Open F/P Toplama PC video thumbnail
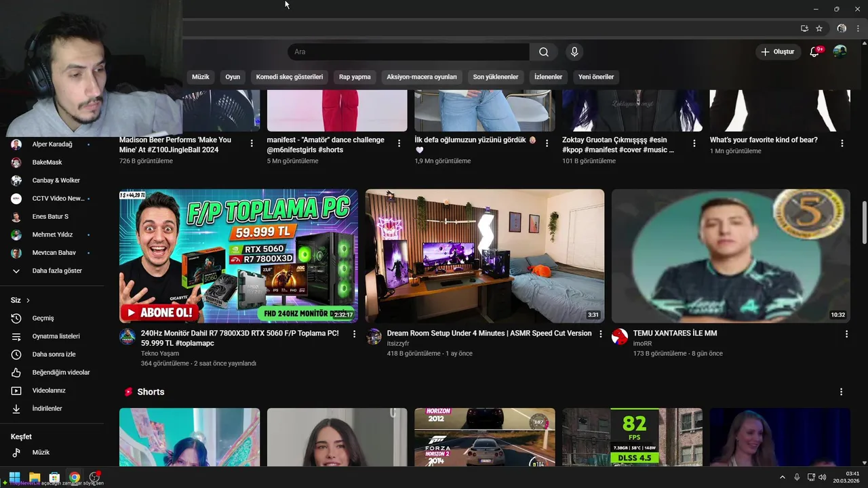Image resolution: width=868 pixels, height=488 pixels. 239,256
